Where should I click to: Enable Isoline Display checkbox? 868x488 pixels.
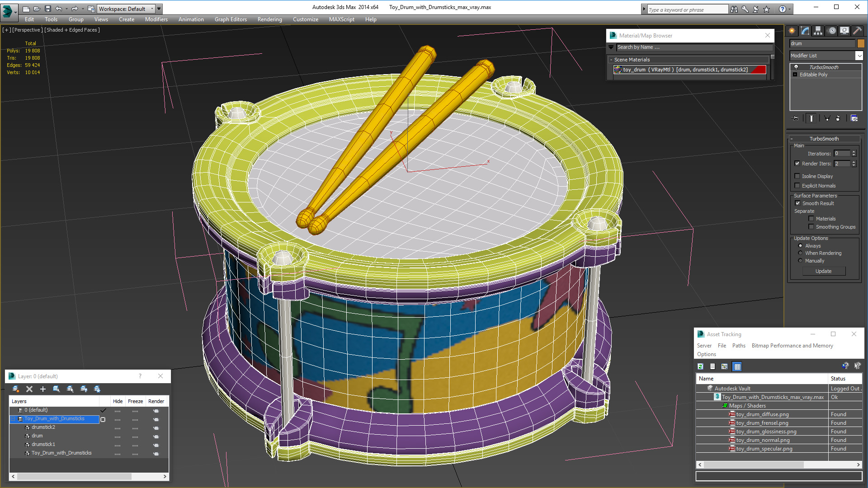[797, 176]
